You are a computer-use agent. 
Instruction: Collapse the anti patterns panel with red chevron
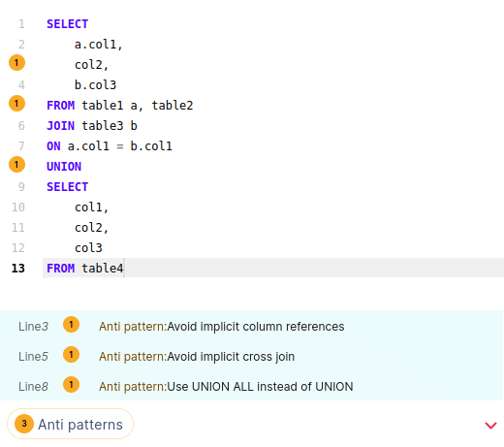[490, 425]
